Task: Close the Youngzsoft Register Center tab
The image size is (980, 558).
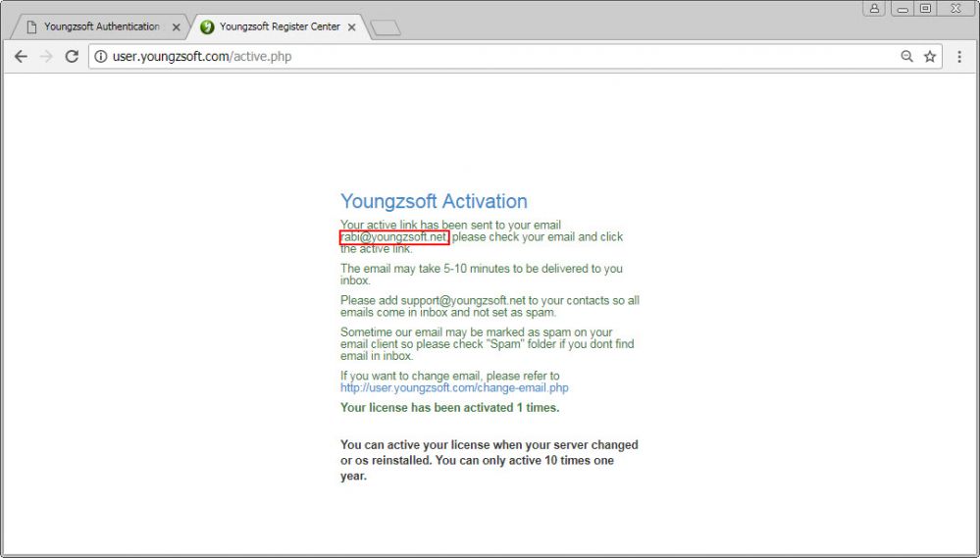Action: point(352,27)
